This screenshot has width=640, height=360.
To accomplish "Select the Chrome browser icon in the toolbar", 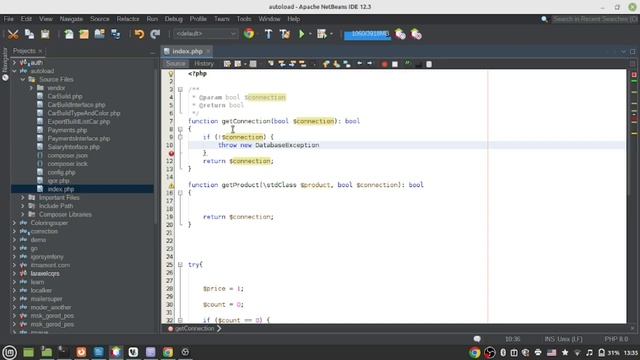I will point(249,34).
